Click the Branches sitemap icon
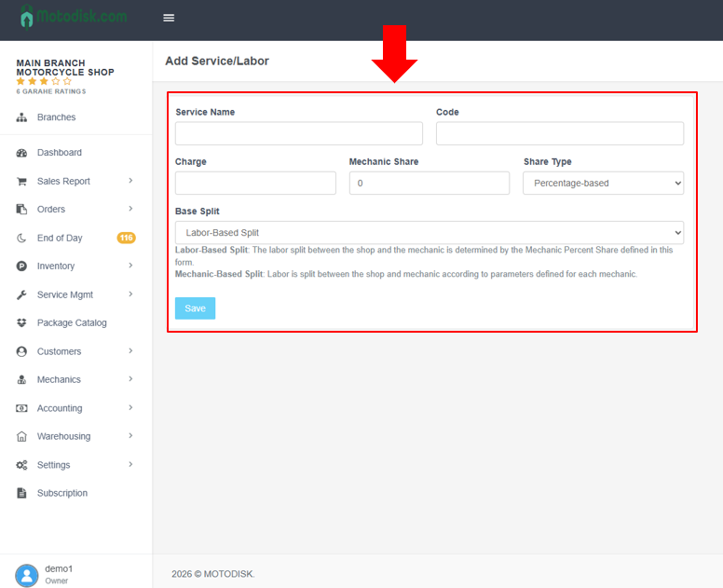The height and width of the screenshot is (588, 723). coord(21,117)
